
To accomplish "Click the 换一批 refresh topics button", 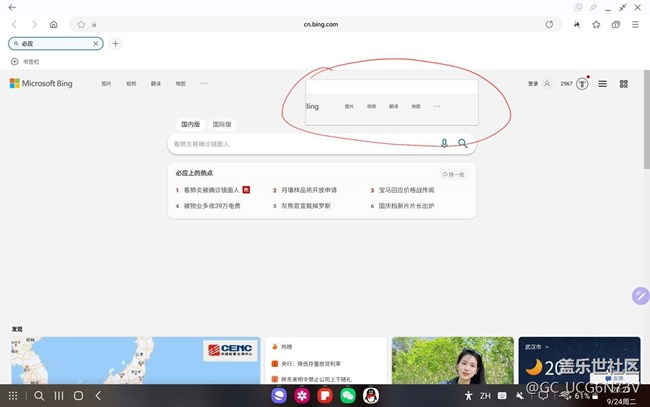I will 454,174.
